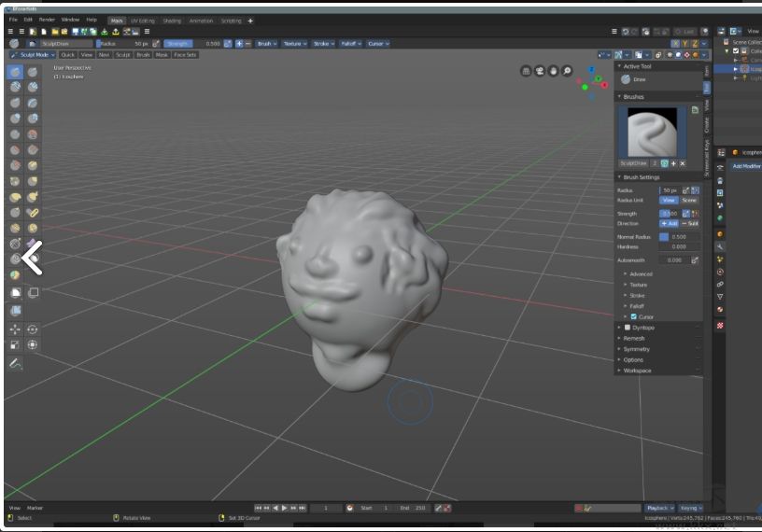This screenshot has height=532, width=762.
Task: Toggle X axis symmetry button
Action: coord(675,44)
